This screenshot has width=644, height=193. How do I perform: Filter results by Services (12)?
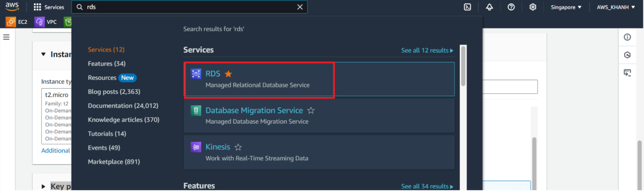[x=106, y=50]
